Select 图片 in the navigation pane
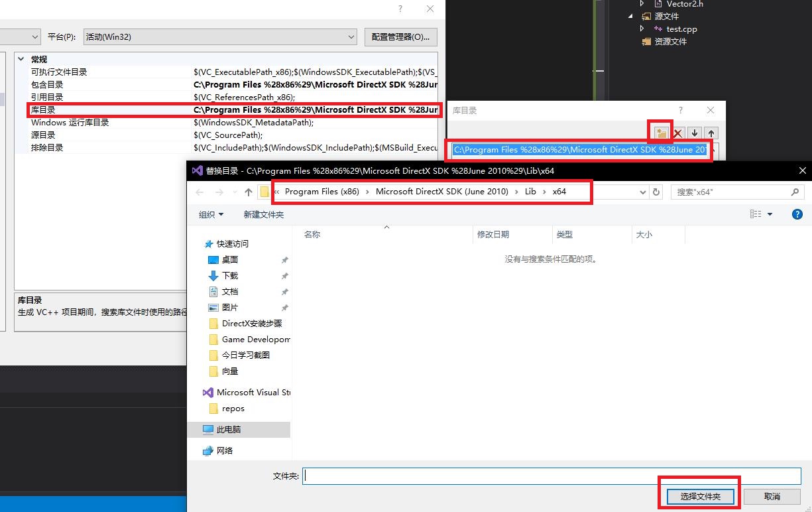This screenshot has width=812, height=512. (230, 307)
